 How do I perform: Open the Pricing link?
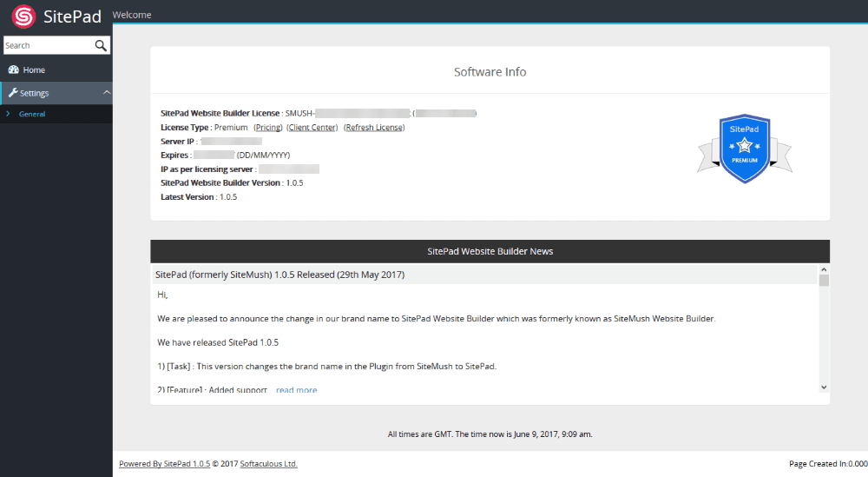[x=268, y=128]
